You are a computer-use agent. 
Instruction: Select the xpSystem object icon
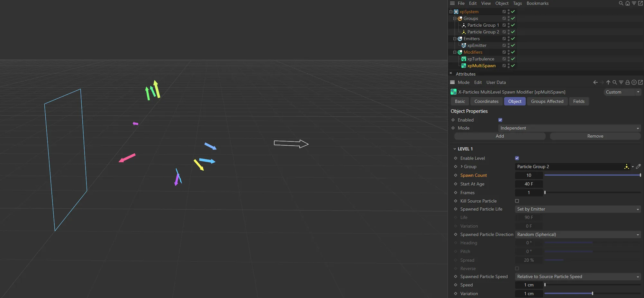tap(456, 12)
